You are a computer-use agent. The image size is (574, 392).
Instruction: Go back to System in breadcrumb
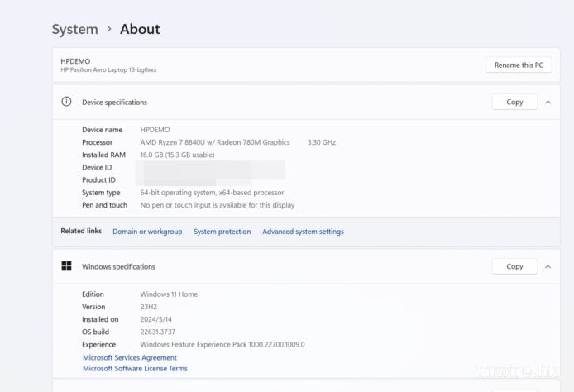coord(74,30)
